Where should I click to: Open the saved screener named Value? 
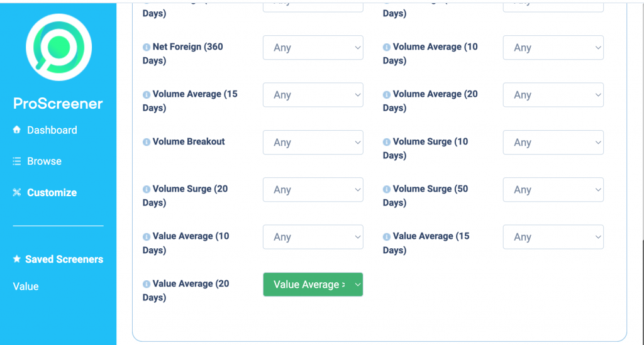click(x=25, y=287)
